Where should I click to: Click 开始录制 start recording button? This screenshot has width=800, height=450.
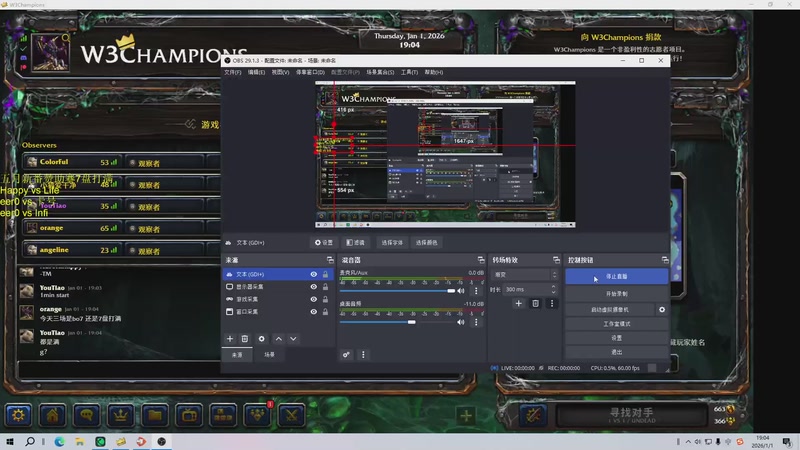616,294
